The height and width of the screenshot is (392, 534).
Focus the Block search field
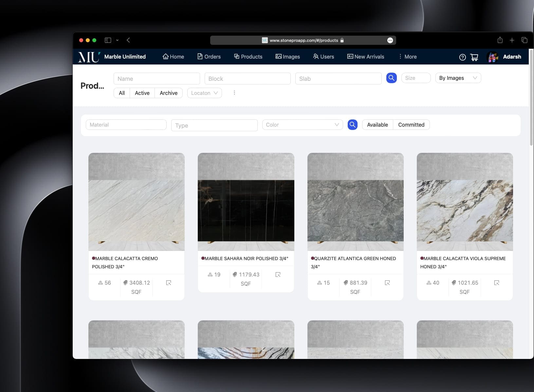pos(248,79)
